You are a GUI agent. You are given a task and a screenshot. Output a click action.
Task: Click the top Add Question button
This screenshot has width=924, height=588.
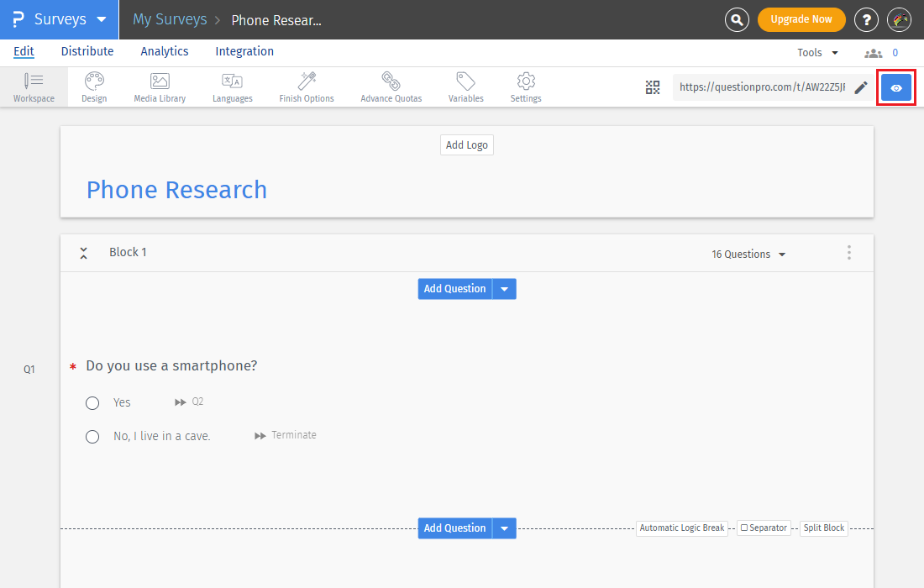pos(455,289)
